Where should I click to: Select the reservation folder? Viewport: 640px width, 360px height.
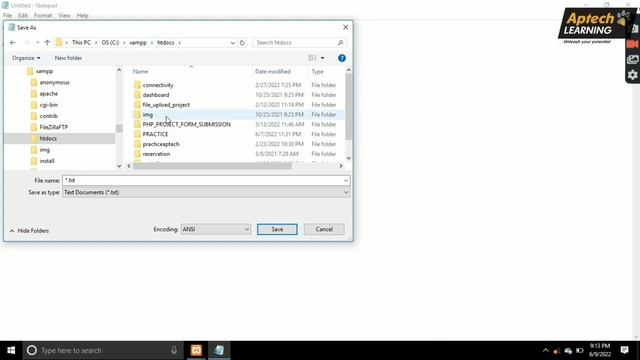point(156,154)
